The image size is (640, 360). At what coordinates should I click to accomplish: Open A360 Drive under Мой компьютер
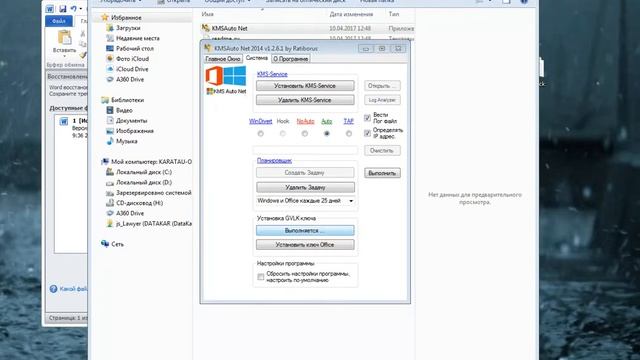[130, 213]
